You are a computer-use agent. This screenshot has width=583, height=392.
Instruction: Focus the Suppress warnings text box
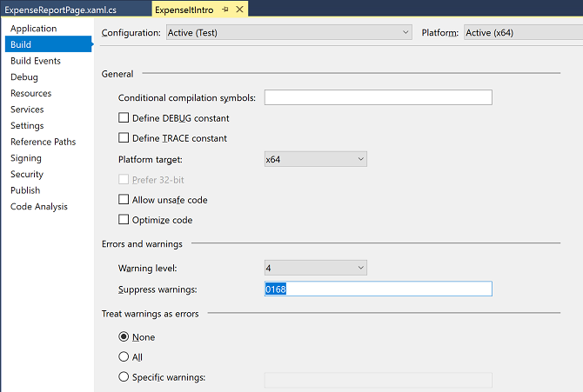coord(379,289)
